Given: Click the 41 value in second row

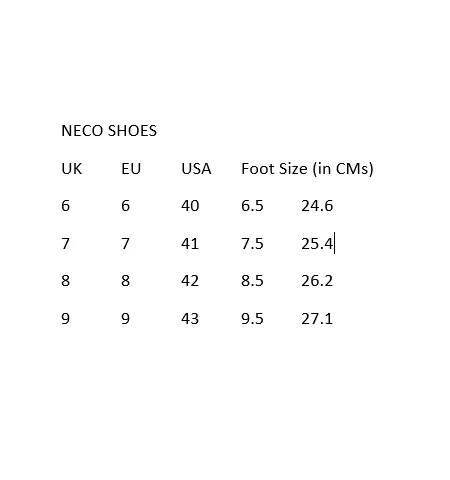Looking at the screenshot, I should pyautogui.click(x=190, y=244).
